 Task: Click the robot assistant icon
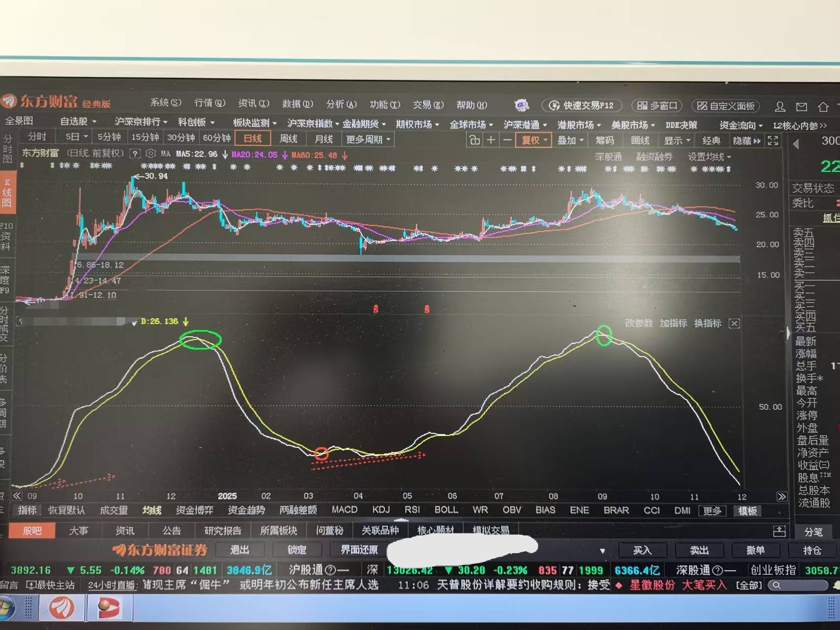tap(522, 105)
